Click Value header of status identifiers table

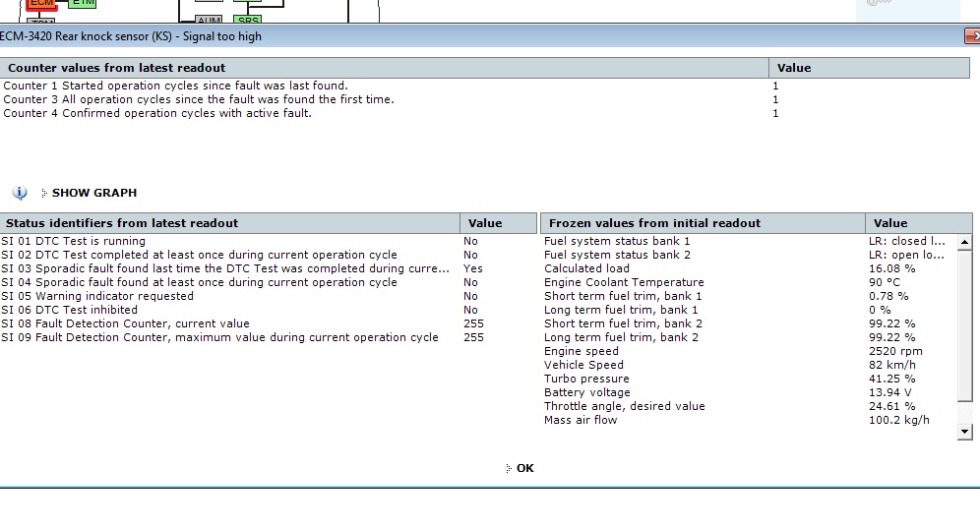498,223
